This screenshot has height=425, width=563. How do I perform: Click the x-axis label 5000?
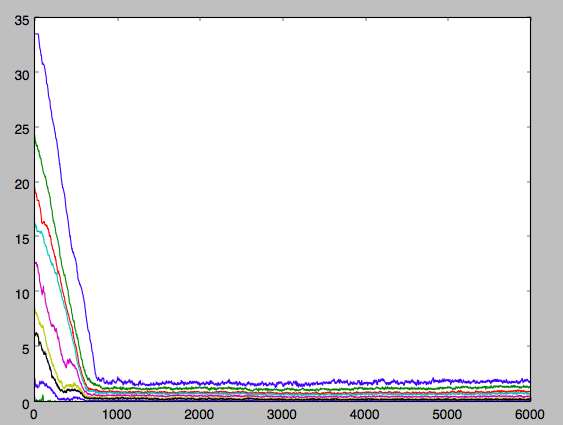[447, 415]
